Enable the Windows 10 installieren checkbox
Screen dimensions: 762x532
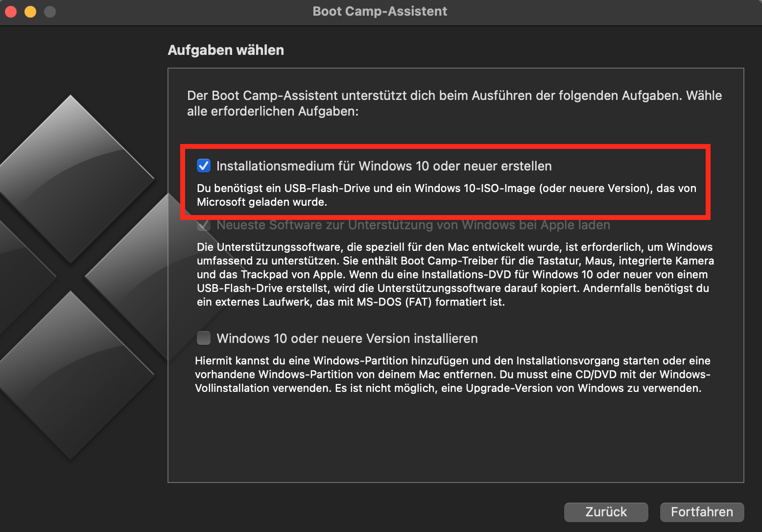point(204,338)
